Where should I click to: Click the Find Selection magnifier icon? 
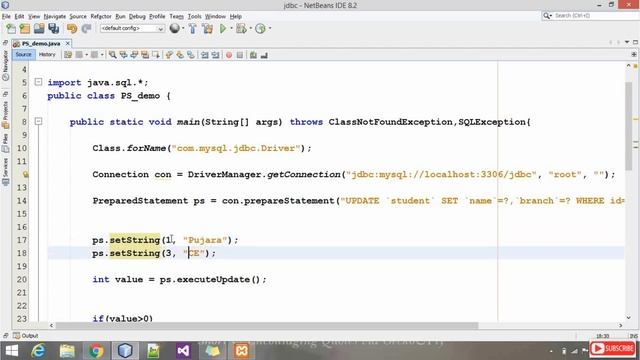tap(112, 55)
